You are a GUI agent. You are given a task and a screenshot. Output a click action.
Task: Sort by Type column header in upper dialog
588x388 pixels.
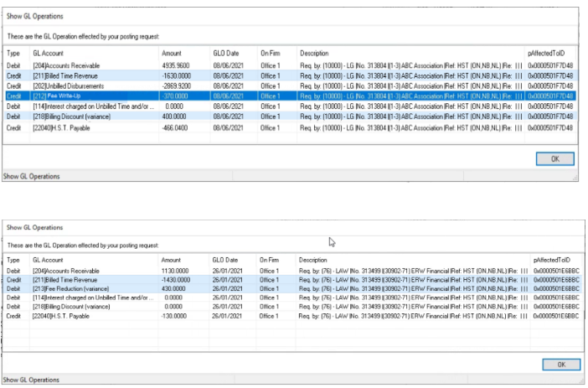click(x=13, y=54)
